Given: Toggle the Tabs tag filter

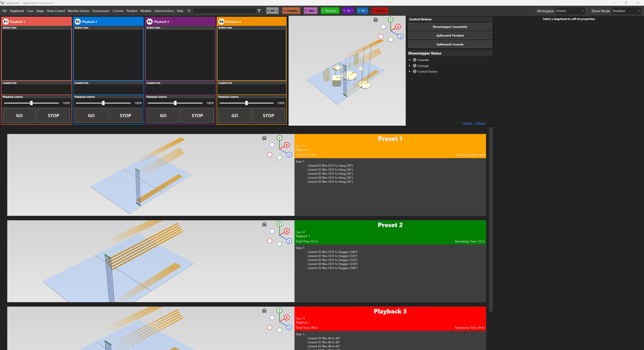Looking at the screenshot, I should click(x=310, y=11).
